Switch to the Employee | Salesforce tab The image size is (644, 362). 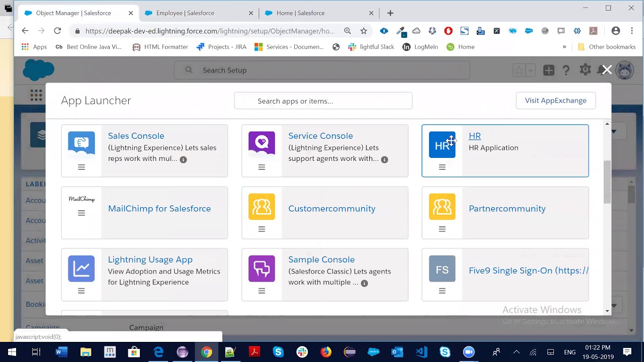click(199, 13)
